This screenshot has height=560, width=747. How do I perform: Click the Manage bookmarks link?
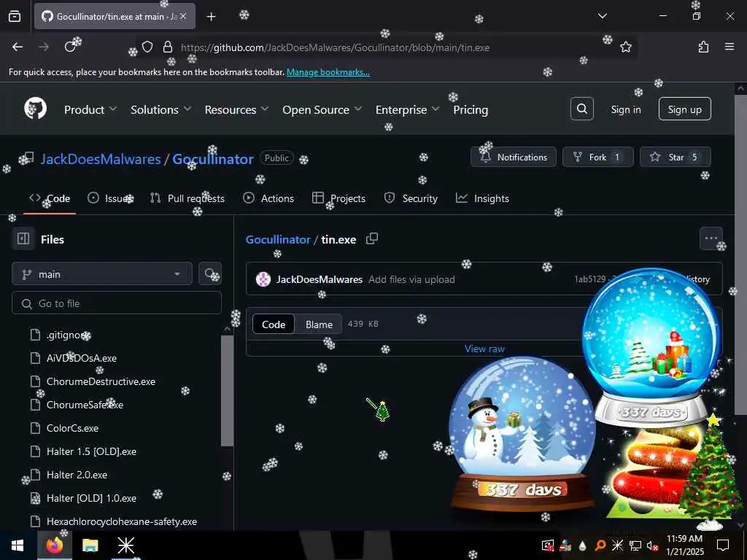pos(328,72)
